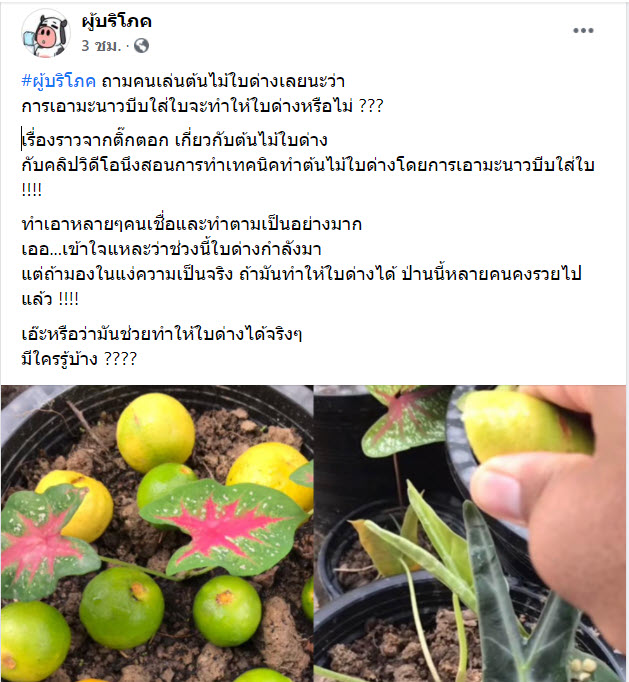Click the text line starting เรื่องราวจากติ๊กตอก
This screenshot has height=682, width=629.
(x=174, y=140)
